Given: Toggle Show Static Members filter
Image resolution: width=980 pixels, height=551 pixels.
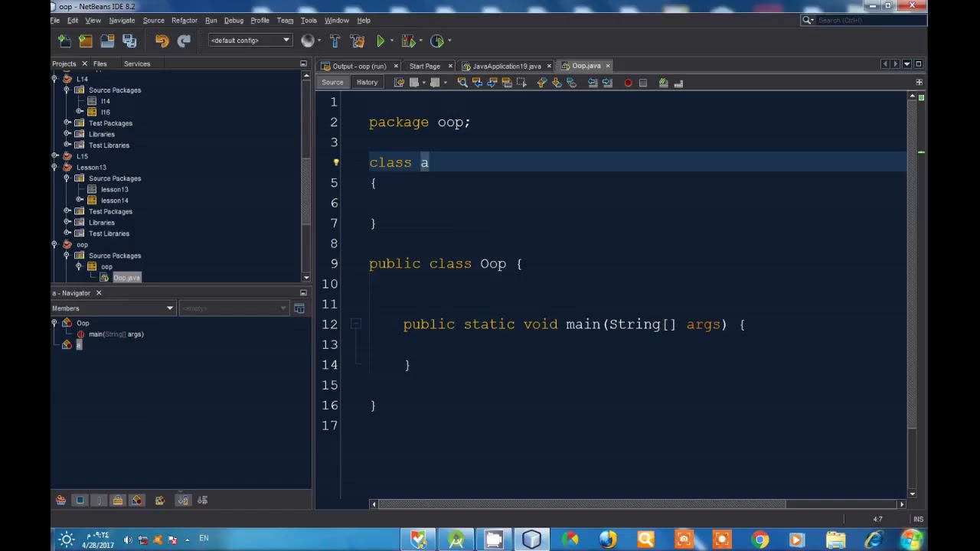Looking at the screenshot, I should tap(99, 500).
